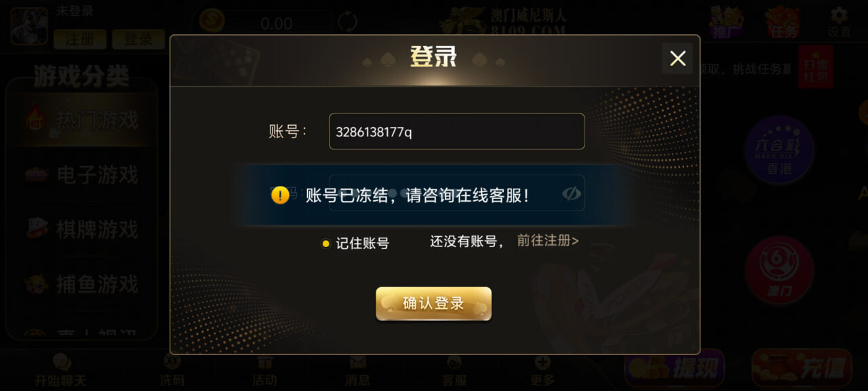Focus the 账号 input field
Viewport: 868px width, 391px height.
coord(456,131)
